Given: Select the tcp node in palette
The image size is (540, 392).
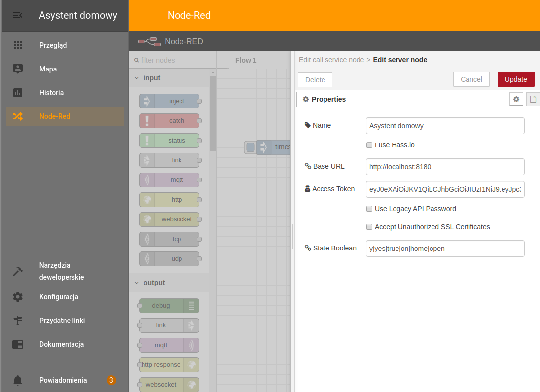Looking at the screenshot, I should click(169, 239).
